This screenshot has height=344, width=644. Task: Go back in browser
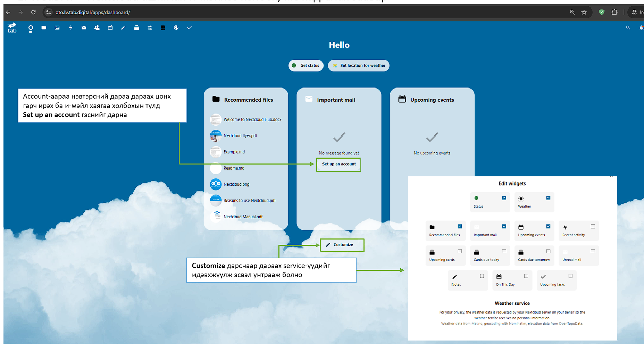point(8,12)
